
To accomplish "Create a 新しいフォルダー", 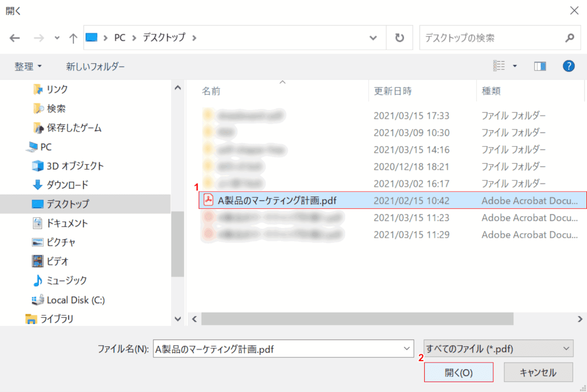I will tap(96, 67).
